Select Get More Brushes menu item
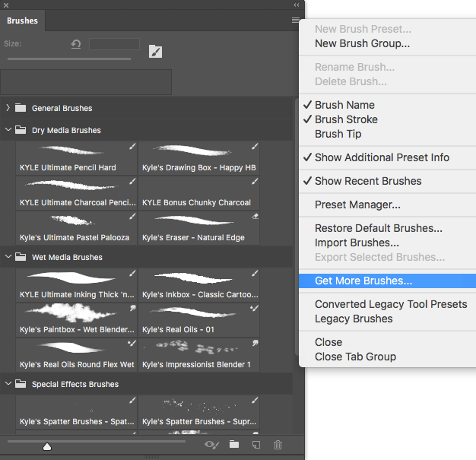 [388, 281]
